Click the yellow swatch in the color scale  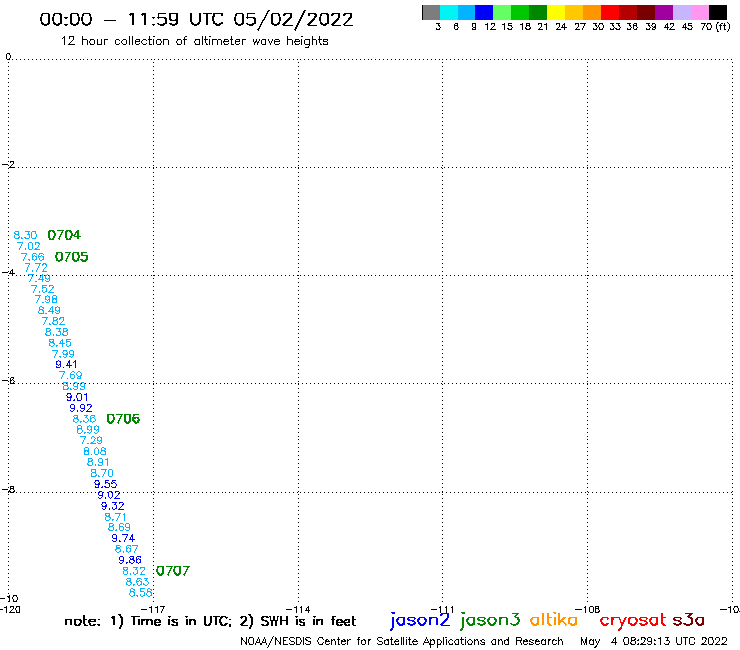tap(556, 12)
